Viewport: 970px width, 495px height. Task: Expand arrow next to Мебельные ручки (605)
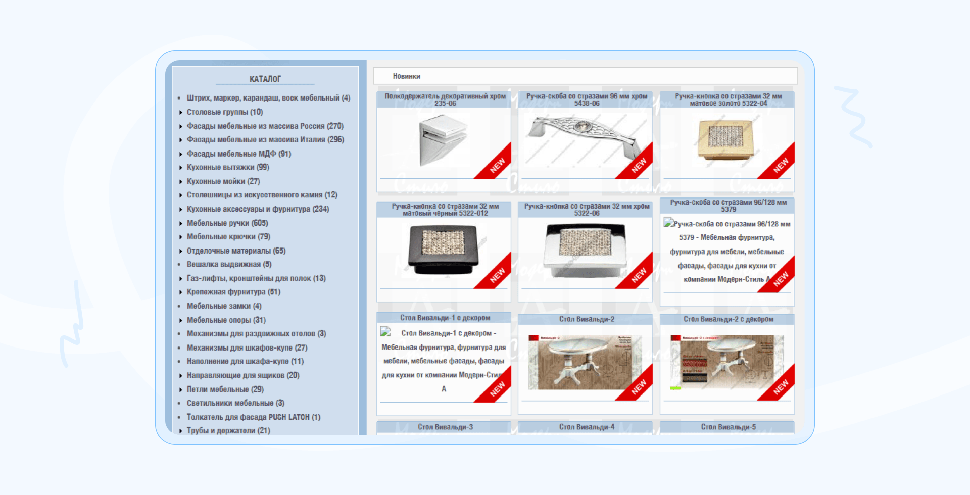pos(180,223)
